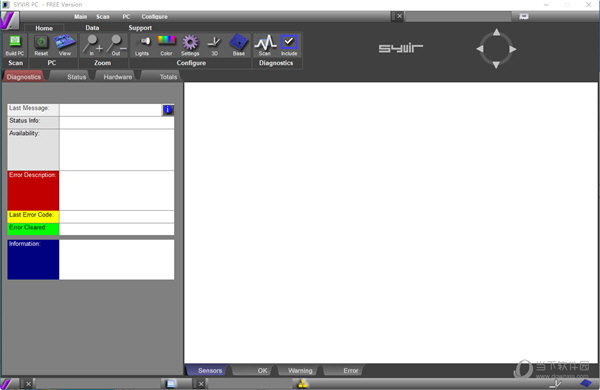Select the Warning filter tab at bottom
This screenshot has height=390, width=600.
[x=300, y=370]
